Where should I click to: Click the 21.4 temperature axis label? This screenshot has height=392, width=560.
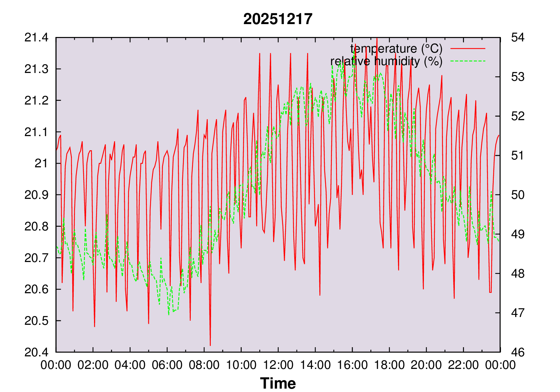coord(36,38)
